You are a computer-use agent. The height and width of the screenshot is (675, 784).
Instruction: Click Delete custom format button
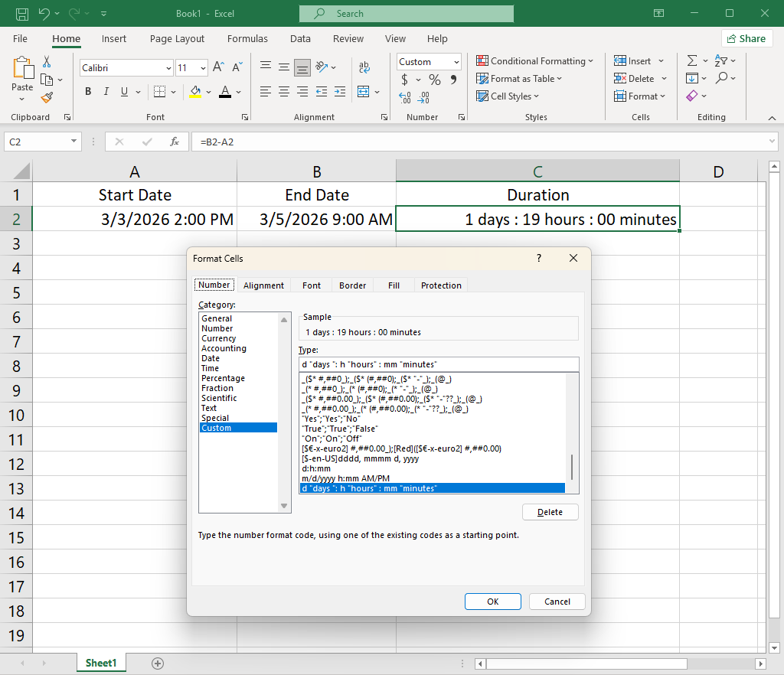pyautogui.click(x=550, y=512)
